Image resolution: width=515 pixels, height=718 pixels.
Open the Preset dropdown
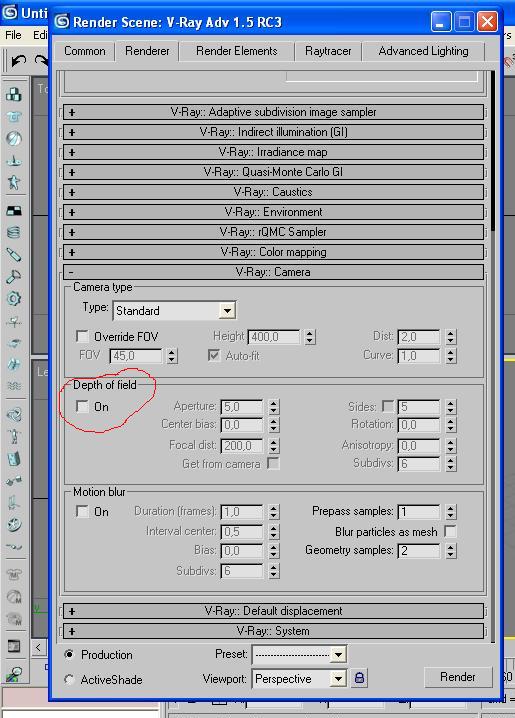point(338,655)
